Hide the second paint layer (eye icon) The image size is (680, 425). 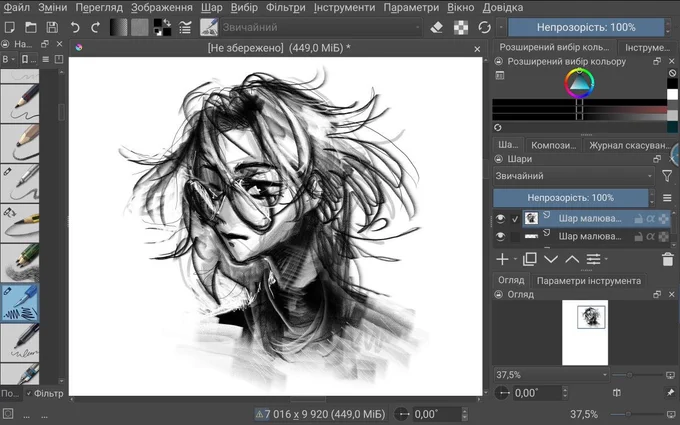pos(500,237)
